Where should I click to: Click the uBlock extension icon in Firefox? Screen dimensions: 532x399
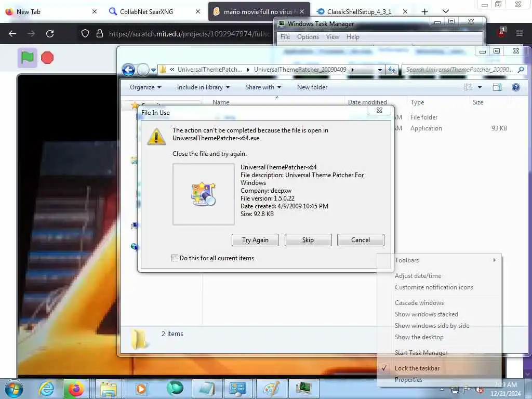tap(501, 33)
